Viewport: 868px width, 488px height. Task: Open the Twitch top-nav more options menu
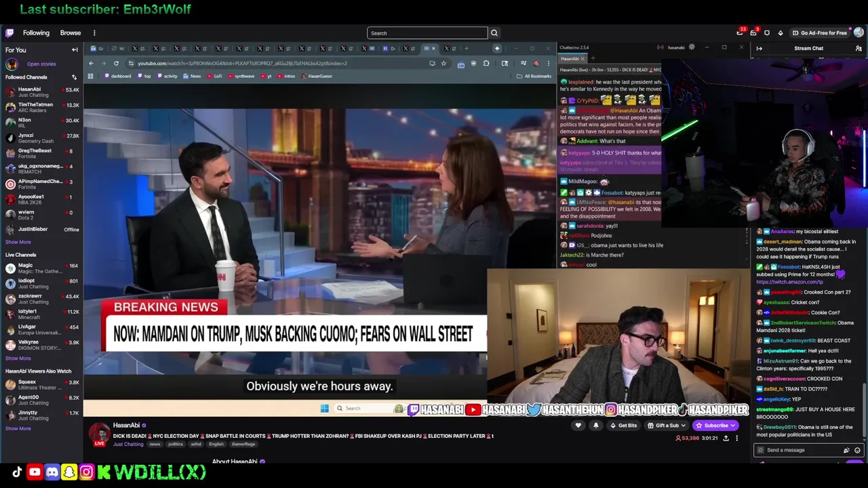(x=94, y=33)
